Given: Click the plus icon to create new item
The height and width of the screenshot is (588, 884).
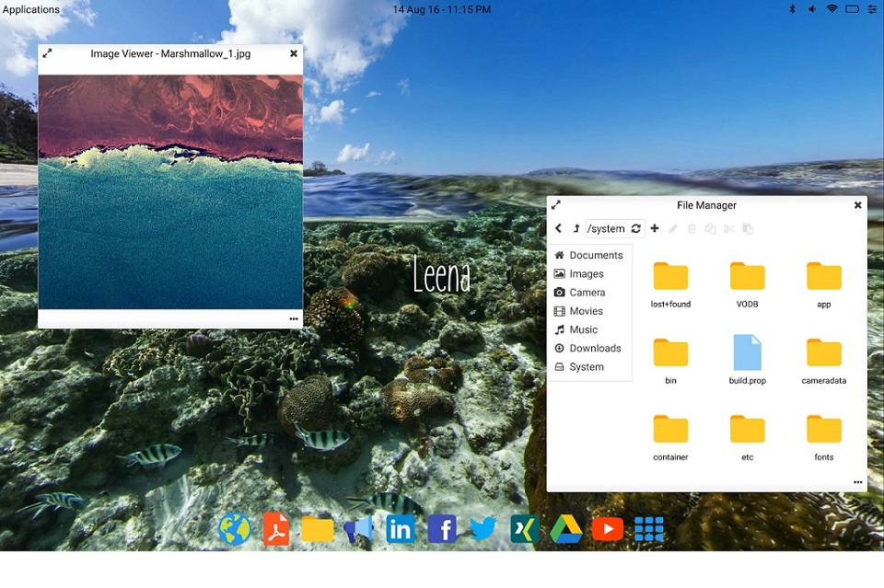Looking at the screenshot, I should (x=655, y=228).
